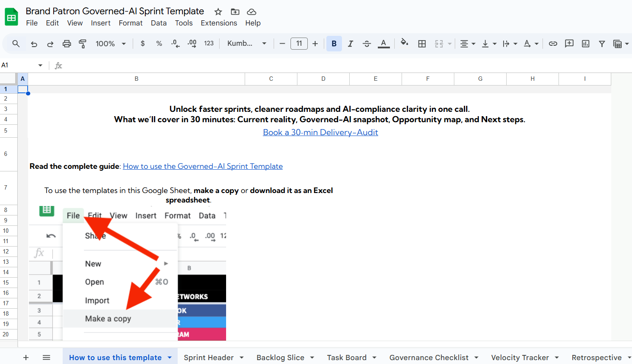Expand the Kumb... font family dropdown
Image resolution: width=632 pixels, height=364 pixels.
(x=246, y=44)
